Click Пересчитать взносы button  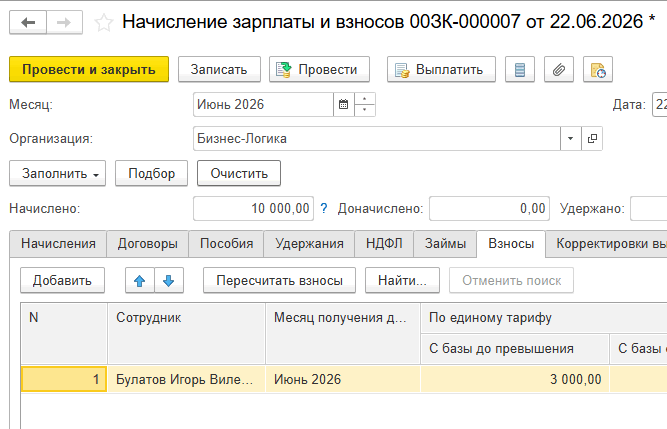pyautogui.click(x=279, y=281)
